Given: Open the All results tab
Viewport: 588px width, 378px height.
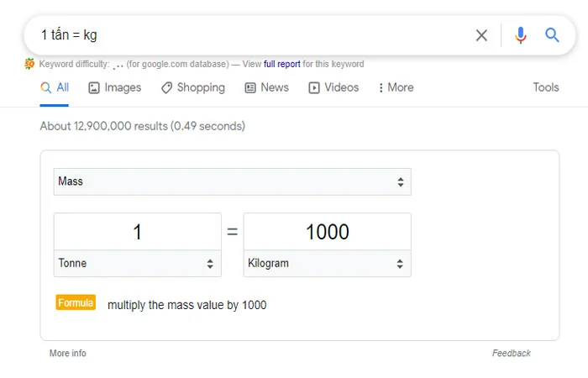Looking at the screenshot, I should pos(55,87).
